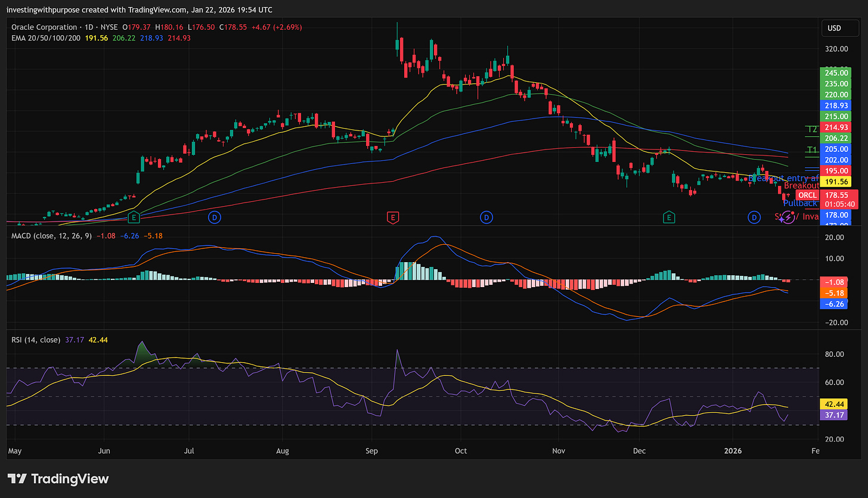This screenshot has width=868, height=498.
Task: Click the Oracle Corporation symbol title
Action: pyautogui.click(x=44, y=27)
